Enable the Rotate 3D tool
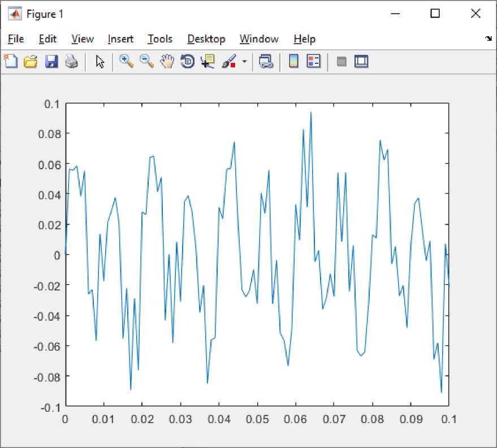 [187, 62]
